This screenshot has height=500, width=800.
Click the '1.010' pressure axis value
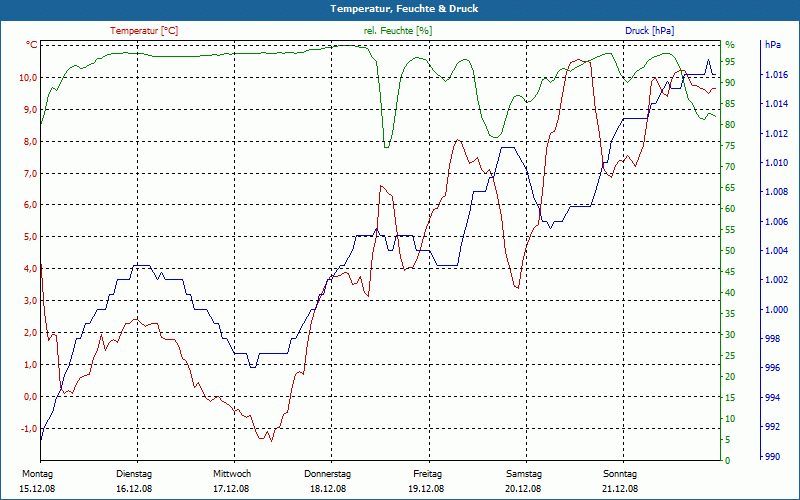point(776,163)
